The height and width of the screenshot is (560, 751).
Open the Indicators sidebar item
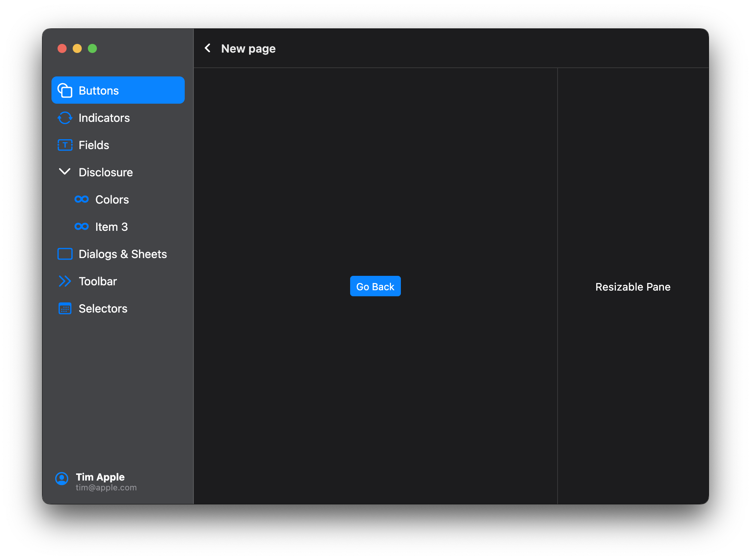(104, 118)
